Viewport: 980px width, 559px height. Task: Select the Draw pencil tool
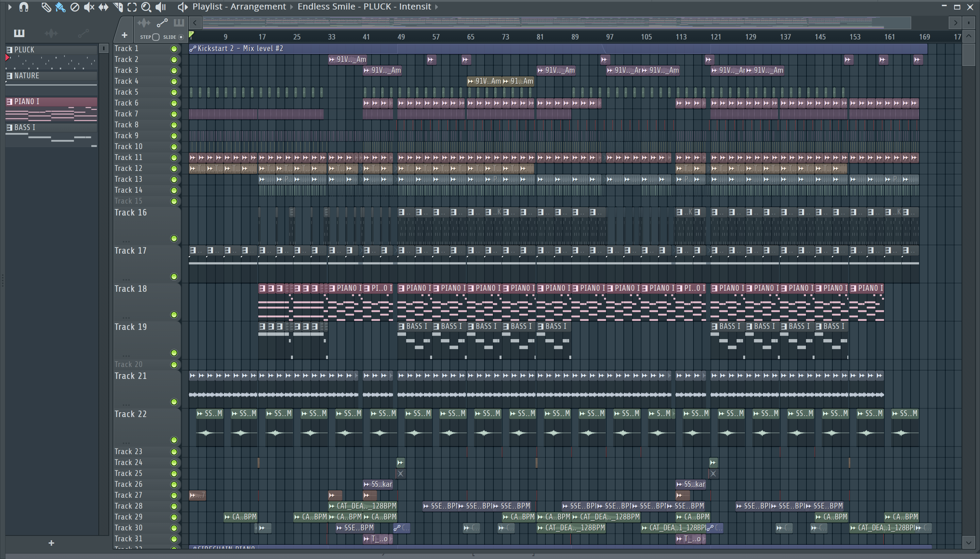pos(46,7)
